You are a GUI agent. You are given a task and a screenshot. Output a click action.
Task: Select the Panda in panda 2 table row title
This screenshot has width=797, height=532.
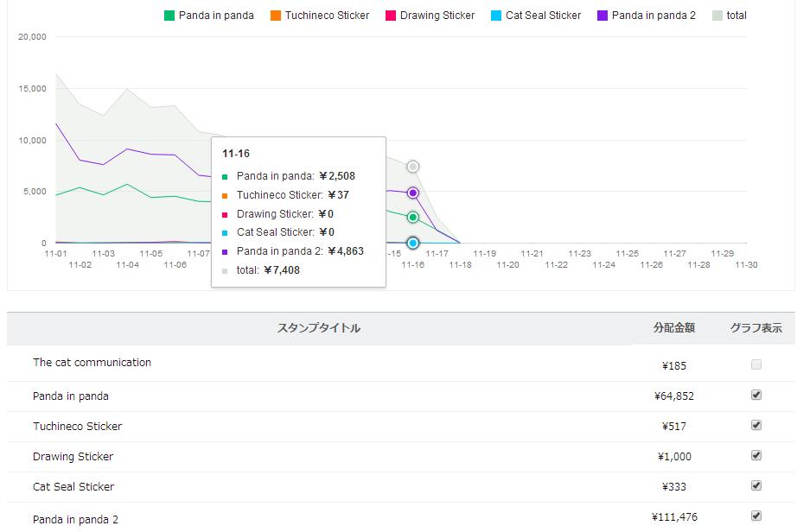[x=75, y=519]
